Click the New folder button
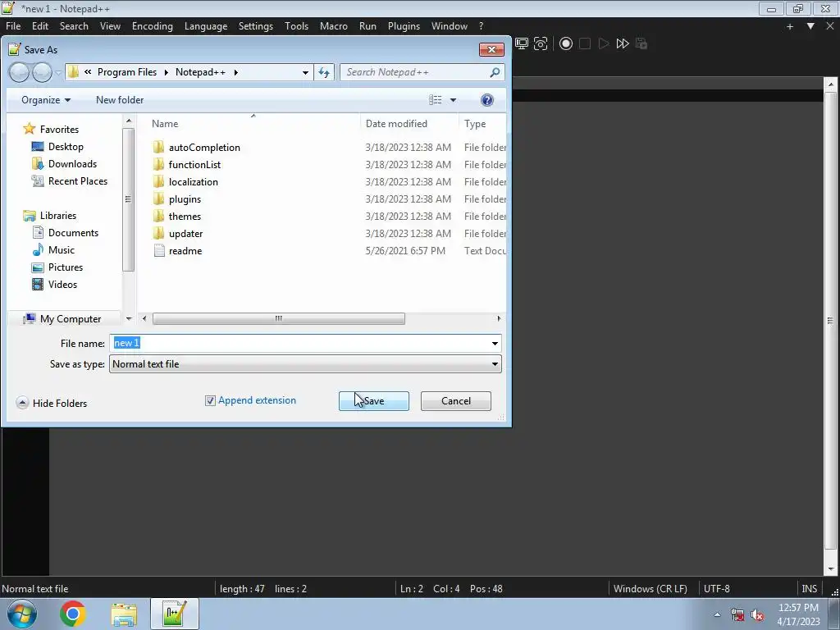840x630 pixels. click(x=120, y=99)
